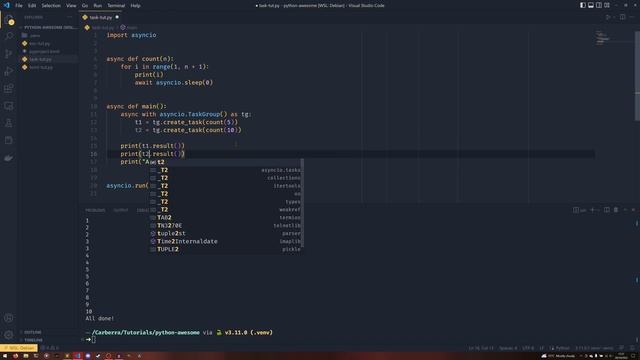The width and height of the screenshot is (640, 360).
Task: Select the task-tut.py editor tab
Action: click(x=100, y=18)
